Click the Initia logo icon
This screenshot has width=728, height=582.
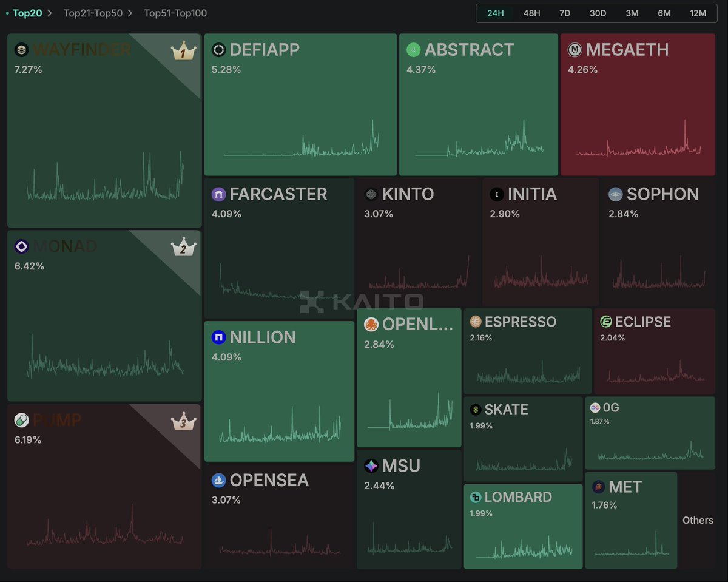click(x=497, y=194)
